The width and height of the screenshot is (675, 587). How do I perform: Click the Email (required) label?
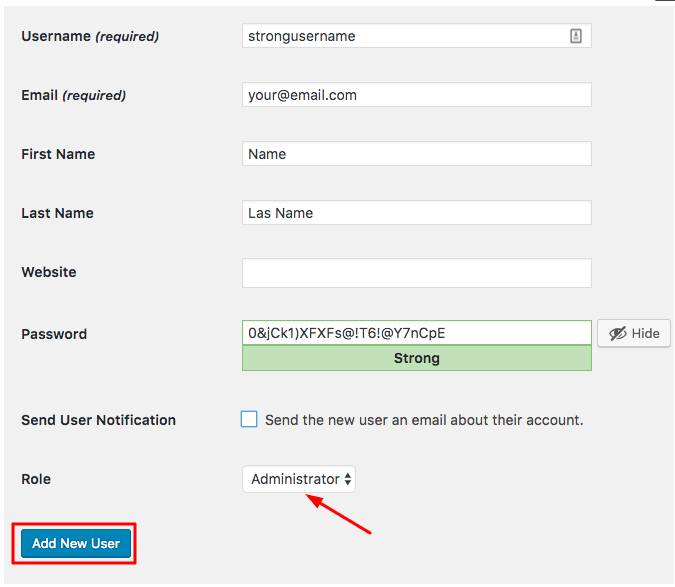(x=73, y=96)
